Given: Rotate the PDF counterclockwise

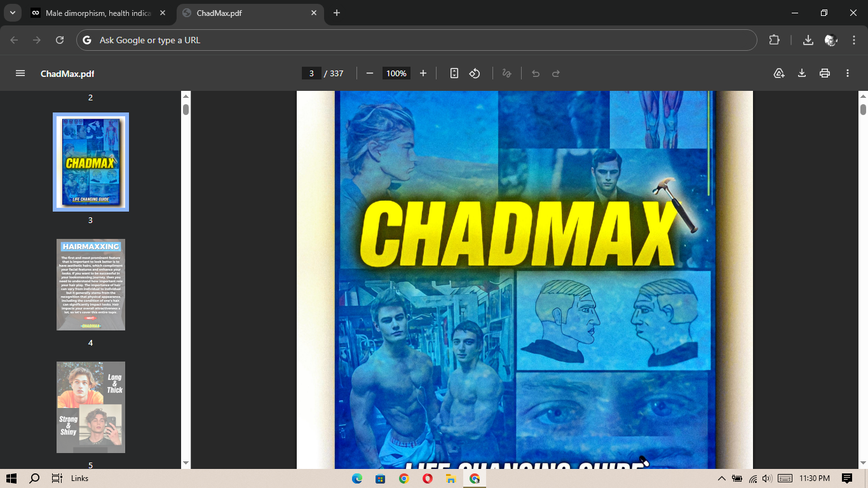Looking at the screenshot, I should (475, 73).
